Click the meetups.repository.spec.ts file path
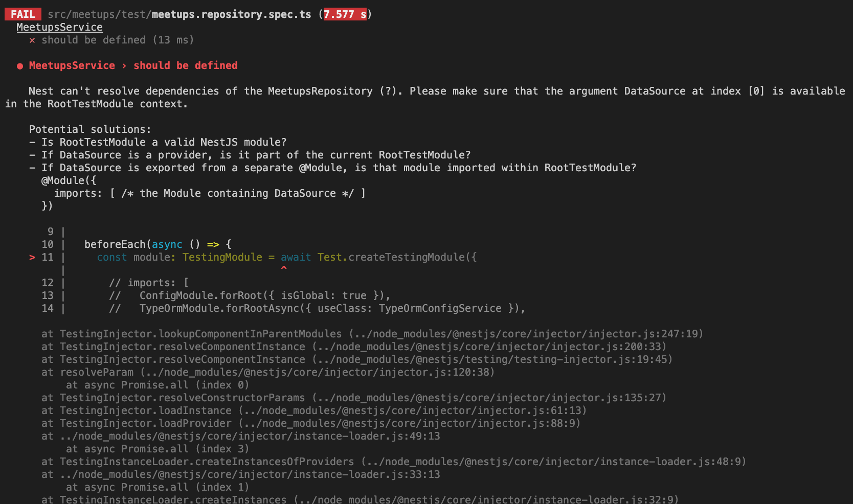 click(x=179, y=14)
